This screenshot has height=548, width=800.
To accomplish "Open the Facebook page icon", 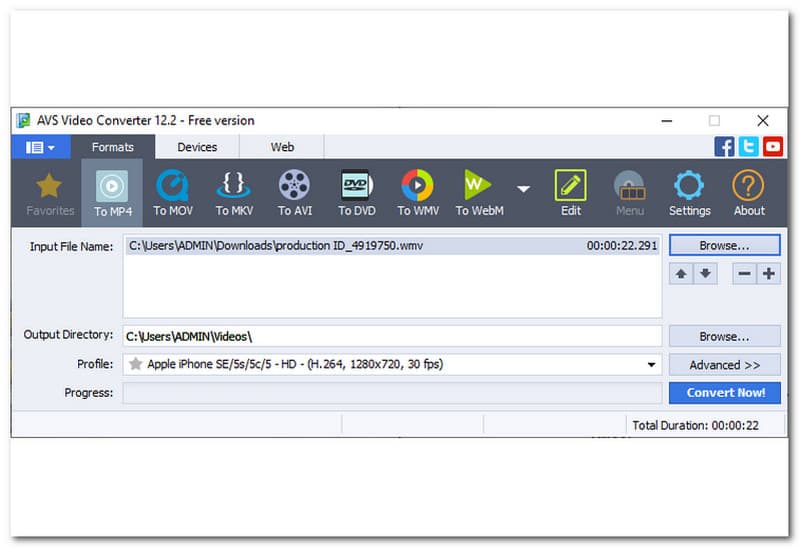I will [724, 147].
